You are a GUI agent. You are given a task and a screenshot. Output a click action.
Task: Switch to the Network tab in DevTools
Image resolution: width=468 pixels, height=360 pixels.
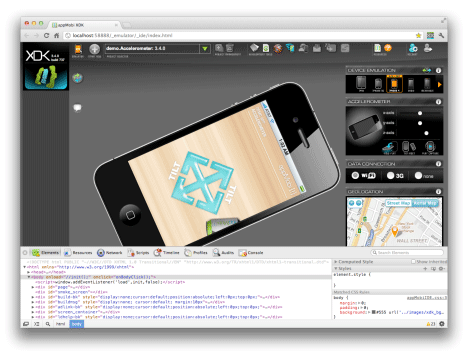point(110,253)
